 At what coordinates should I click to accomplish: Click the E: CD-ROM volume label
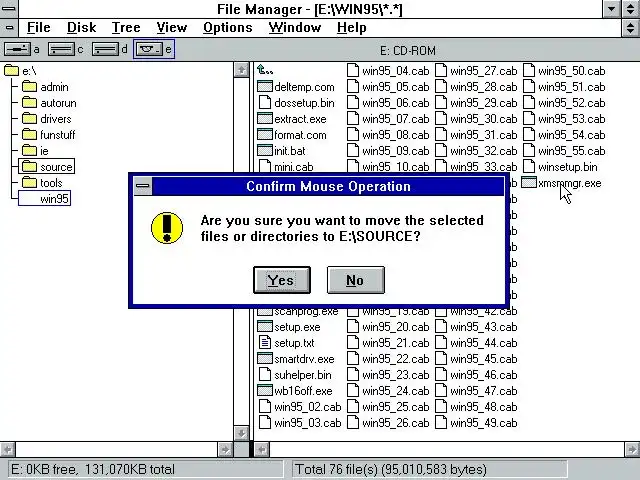tap(408, 51)
